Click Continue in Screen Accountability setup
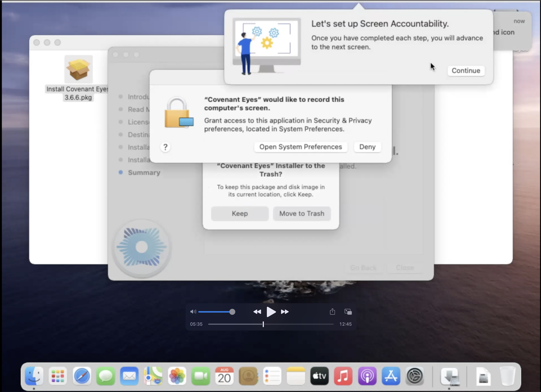Image resolution: width=541 pixels, height=392 pixels. click(x=466, y=71)
